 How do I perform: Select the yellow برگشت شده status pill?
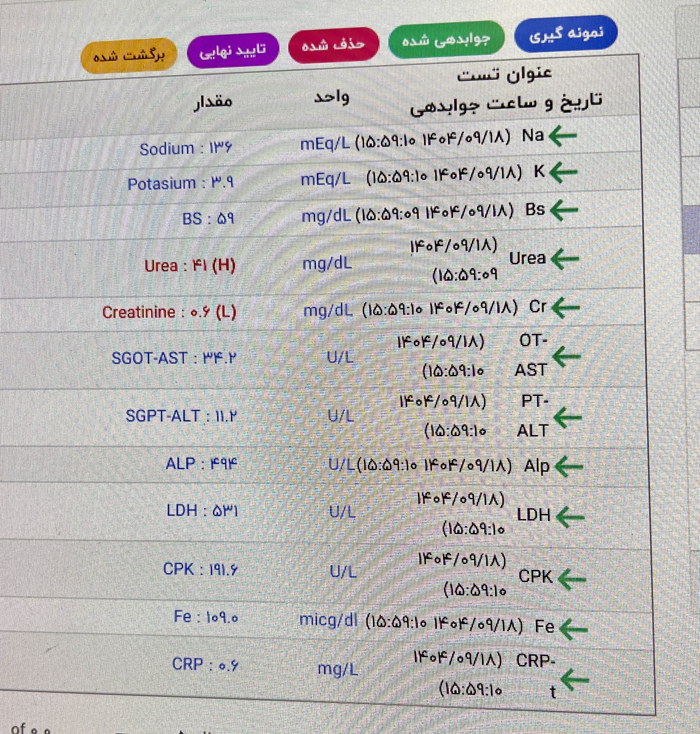[x=129, y=56]
